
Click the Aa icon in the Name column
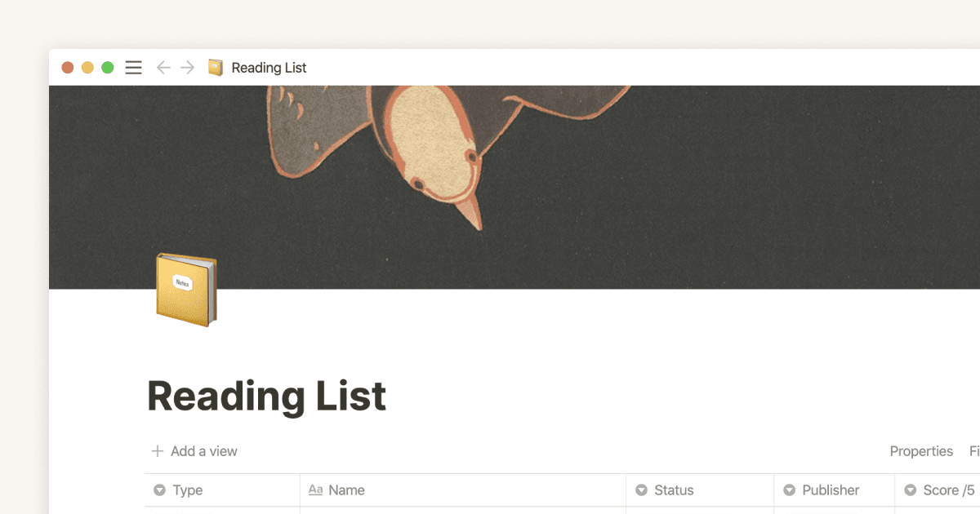coord(316,490)
